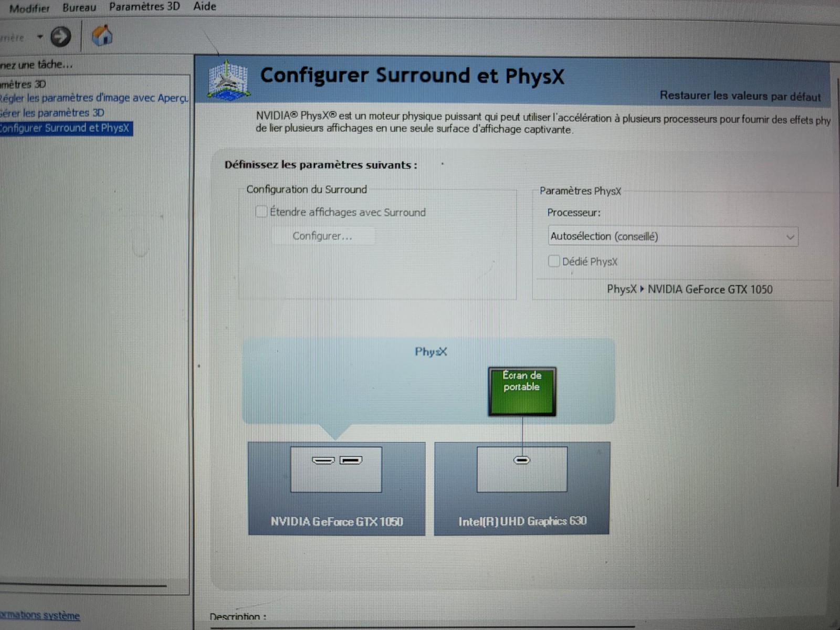Click the 'Configurer Surround et PhysX' title
The width and height of the screenshot is (840, 630).
point(412,76)
